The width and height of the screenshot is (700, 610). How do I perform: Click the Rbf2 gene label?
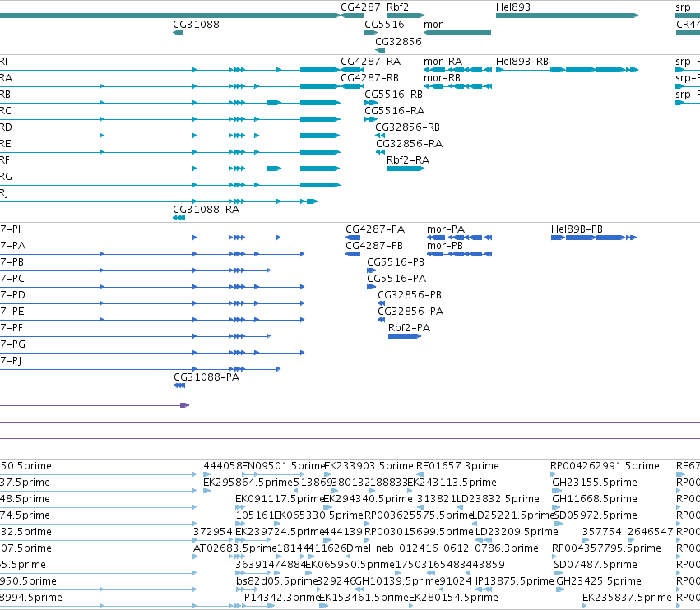(x=397, y=7)
